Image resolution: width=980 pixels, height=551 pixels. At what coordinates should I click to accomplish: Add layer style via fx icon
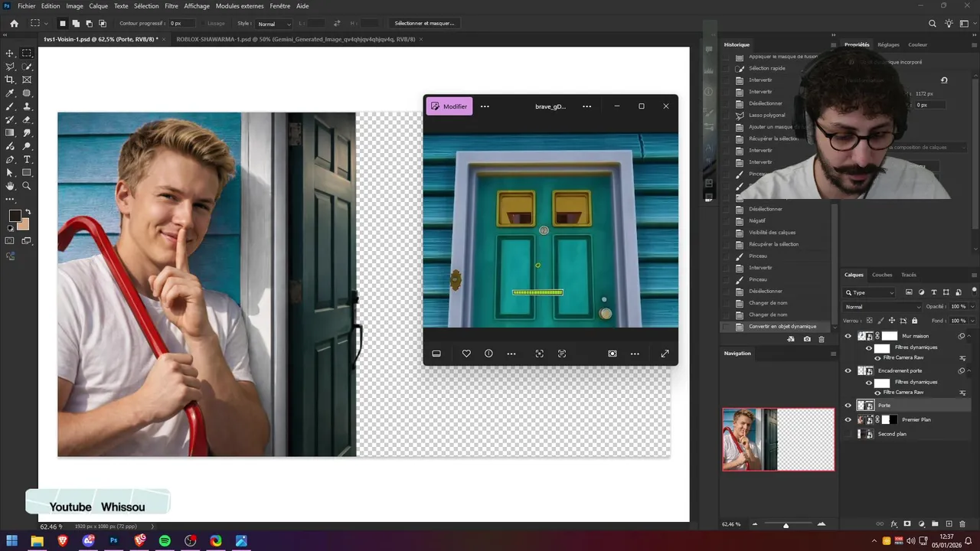[893, 524]
